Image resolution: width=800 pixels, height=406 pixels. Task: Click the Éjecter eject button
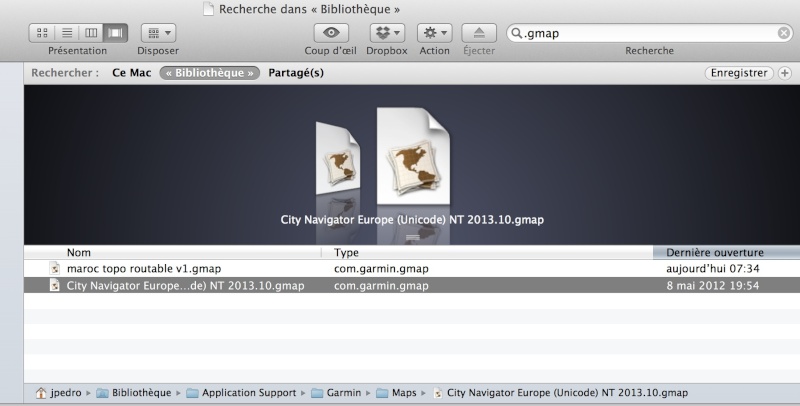479,33
